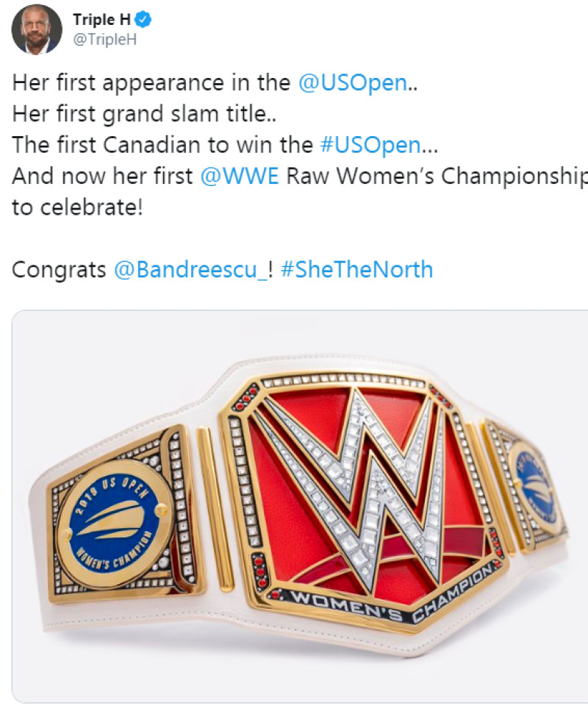Select the #USOpen hashtag
The image size is (588, 717).
[370, 145]
